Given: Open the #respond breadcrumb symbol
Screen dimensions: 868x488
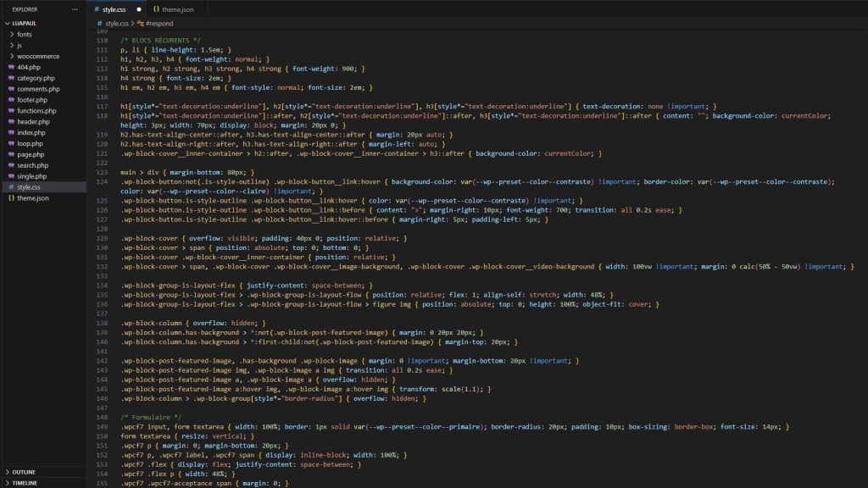Looking at the screenshot, I should point(159,23).
